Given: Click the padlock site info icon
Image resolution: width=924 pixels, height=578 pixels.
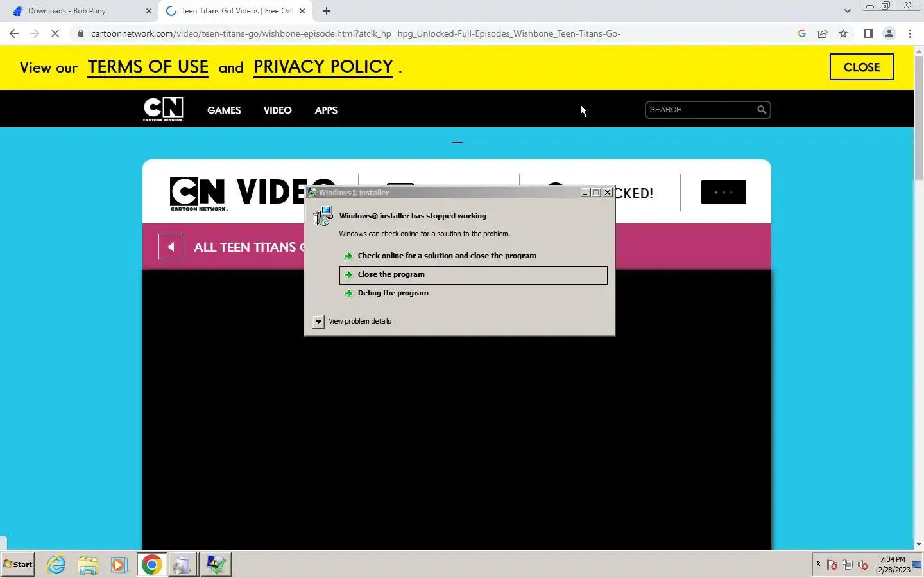Looking at the screenshot, I should click(80, 33).
